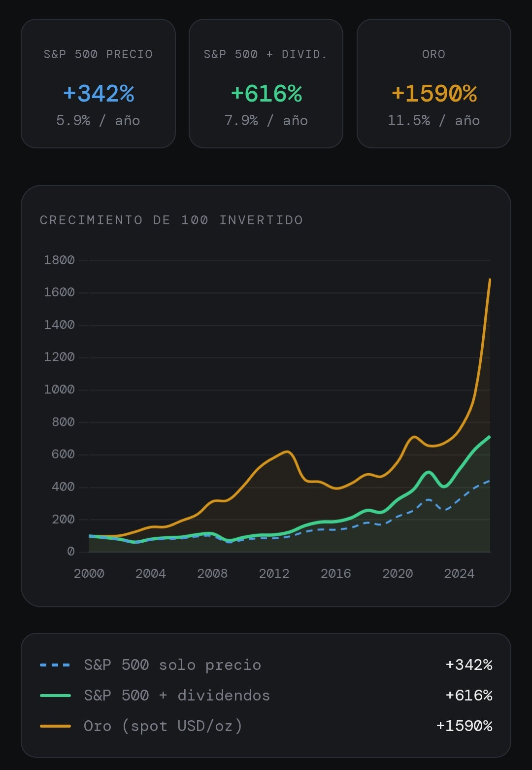Click the '11.5% / año' text
The image size is (532, 770).
pos(434,120)
